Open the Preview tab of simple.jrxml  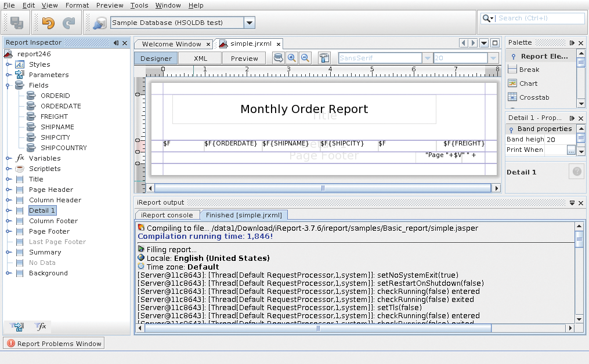pos(244,58)
